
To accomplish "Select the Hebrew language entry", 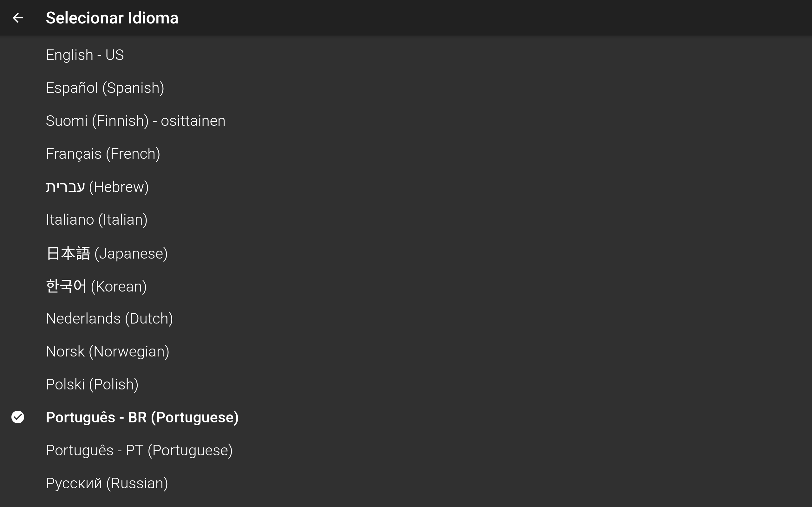I will (x=406, y=186).
